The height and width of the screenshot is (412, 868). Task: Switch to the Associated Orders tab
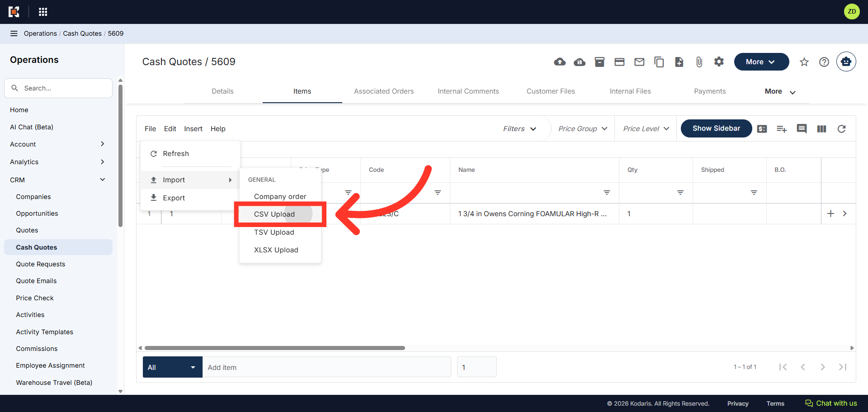384,91
